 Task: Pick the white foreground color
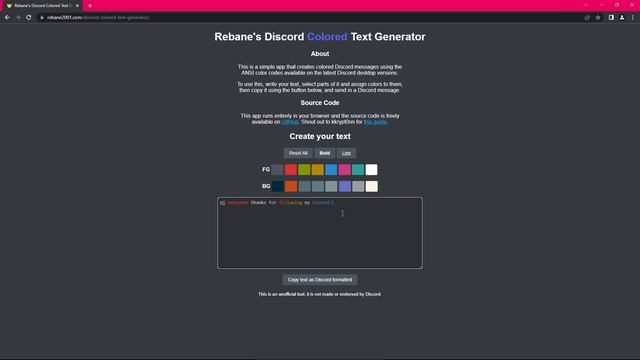point(371,169)
